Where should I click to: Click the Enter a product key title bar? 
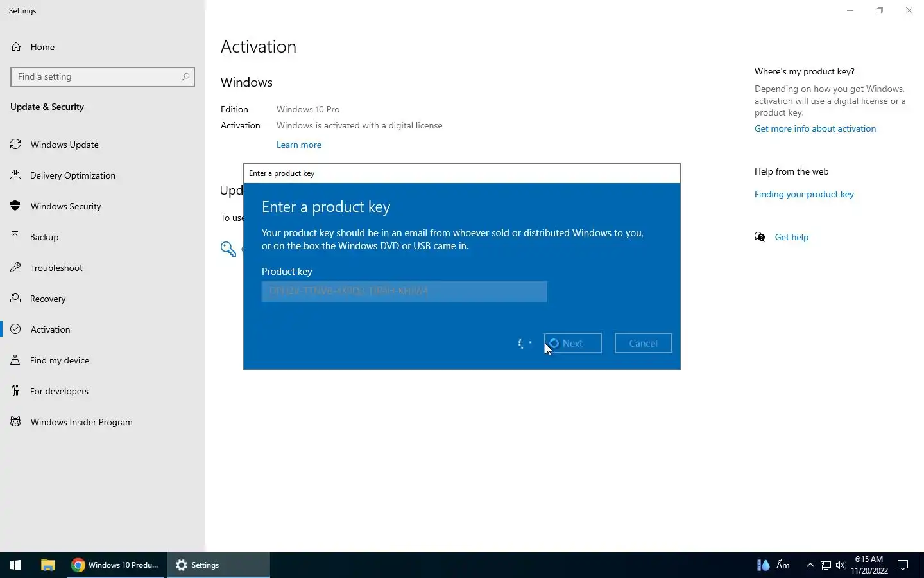coord(462,173)
